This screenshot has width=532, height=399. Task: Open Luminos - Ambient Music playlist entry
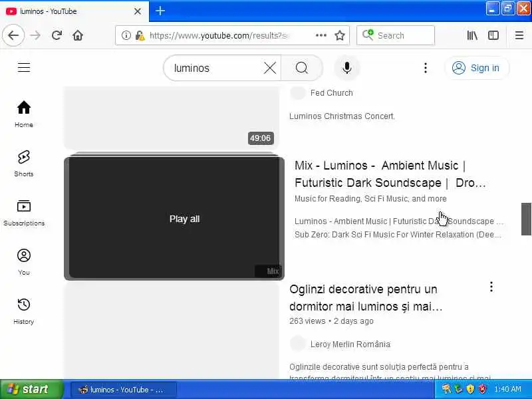point(399,221)
